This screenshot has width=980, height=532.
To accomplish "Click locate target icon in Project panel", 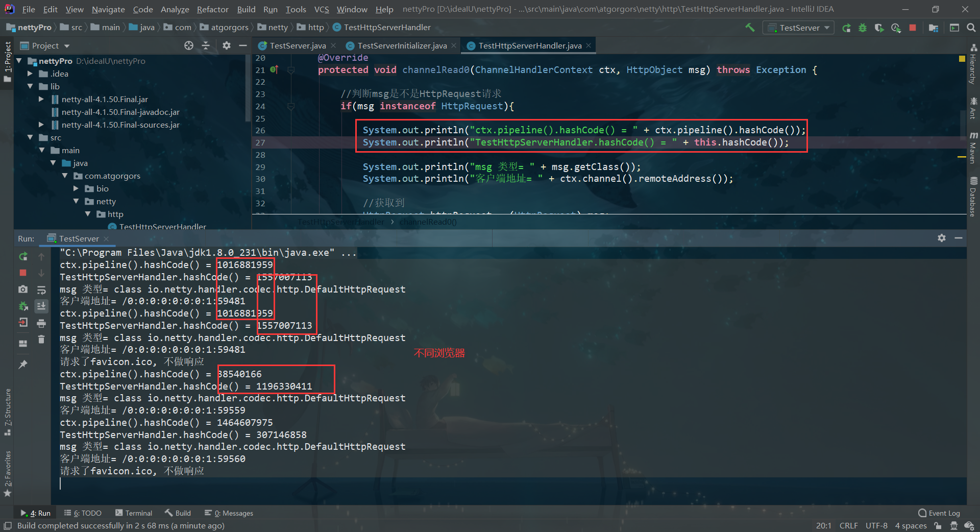I will tap(189, 45).
